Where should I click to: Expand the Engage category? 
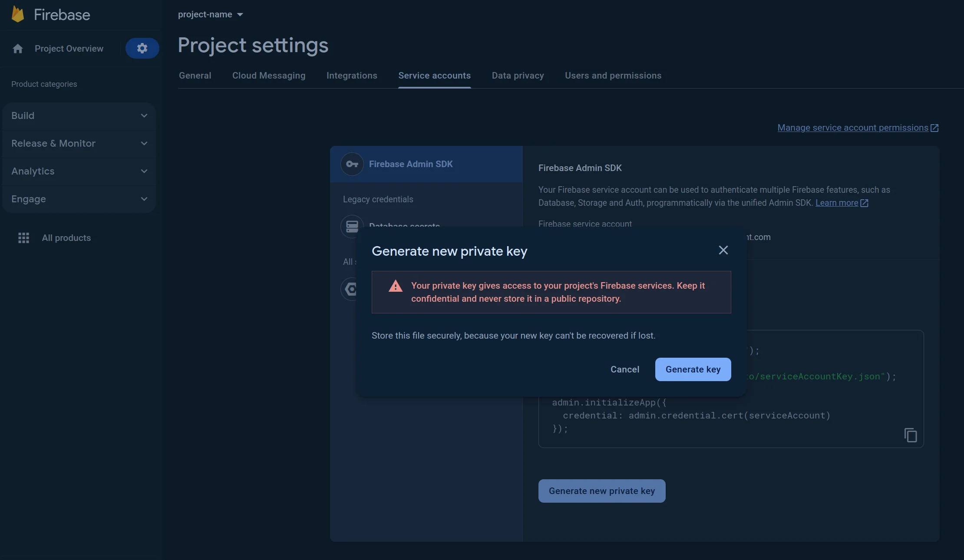click(79, 199)
